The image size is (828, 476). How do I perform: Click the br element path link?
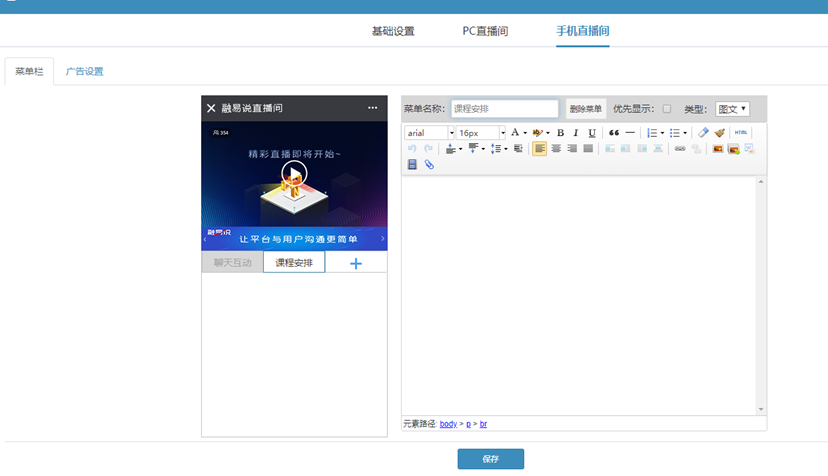483,424
